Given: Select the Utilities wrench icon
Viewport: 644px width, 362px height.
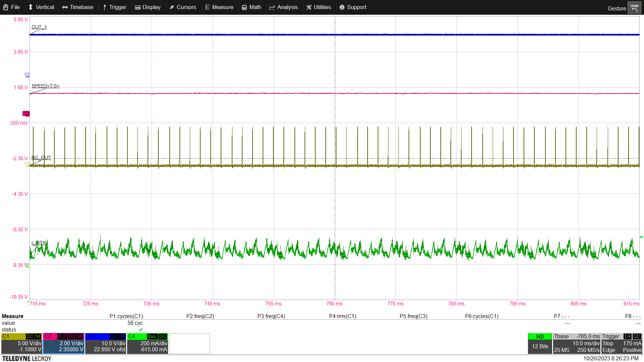Looking at the screenshot, I should (x=309, y=7).
